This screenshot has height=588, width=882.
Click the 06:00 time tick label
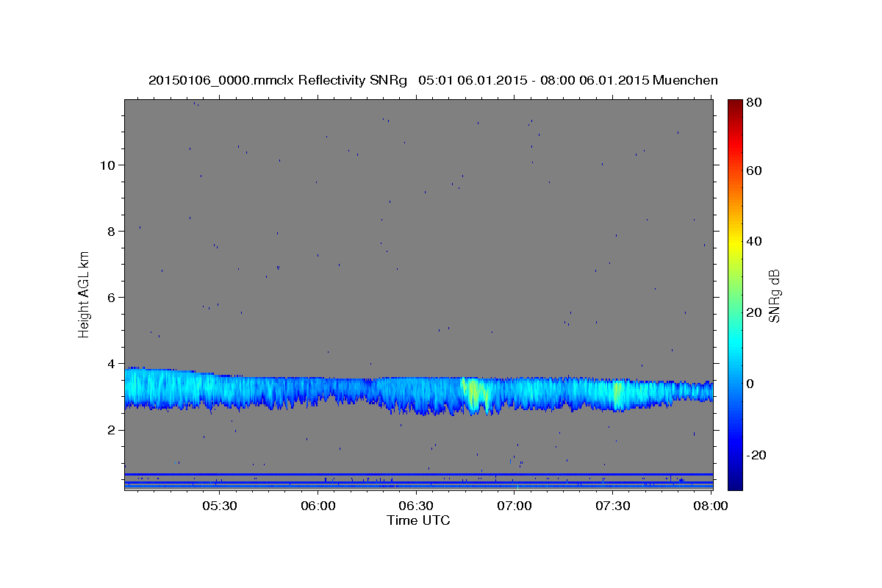point(318,506)
